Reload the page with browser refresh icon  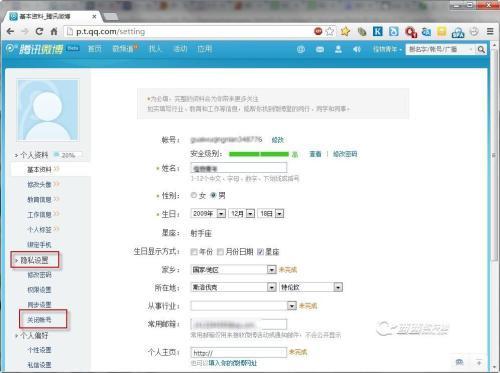[39, 31]
